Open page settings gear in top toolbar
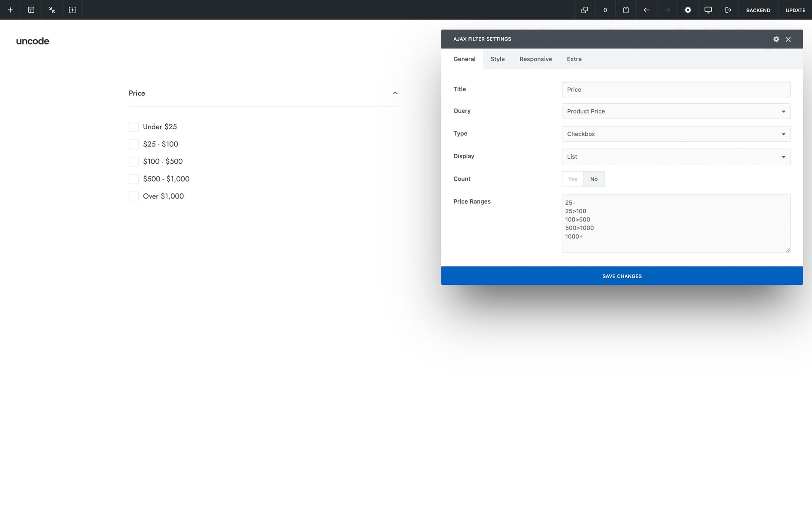 click(688, 10)
